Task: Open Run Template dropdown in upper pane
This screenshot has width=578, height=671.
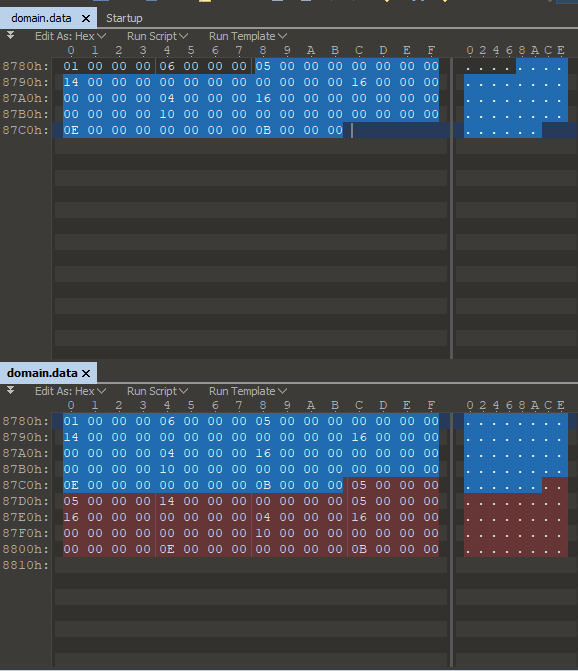Action: 248,36
